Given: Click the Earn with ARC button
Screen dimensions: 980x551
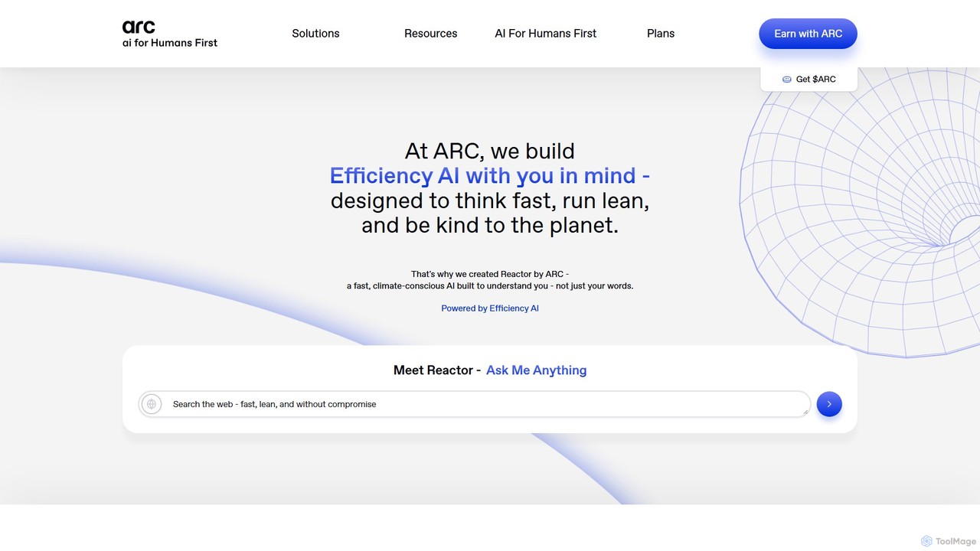Looking at the screenshot, I should pos(808,34).
